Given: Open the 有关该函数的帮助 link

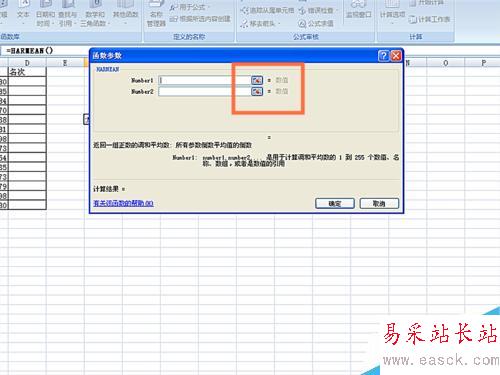Looking at the screenshot, I should 123,203.
